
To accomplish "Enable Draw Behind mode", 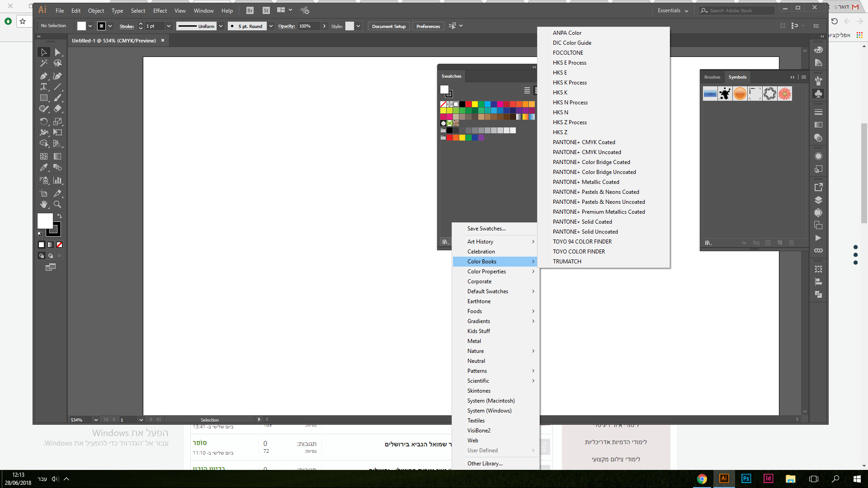I will [51, 256].
